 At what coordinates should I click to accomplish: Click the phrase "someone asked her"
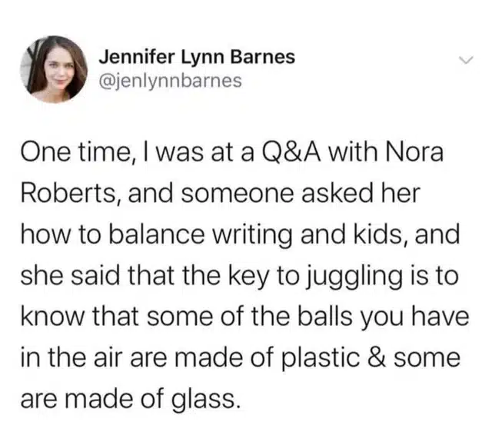tap(300, 194)
